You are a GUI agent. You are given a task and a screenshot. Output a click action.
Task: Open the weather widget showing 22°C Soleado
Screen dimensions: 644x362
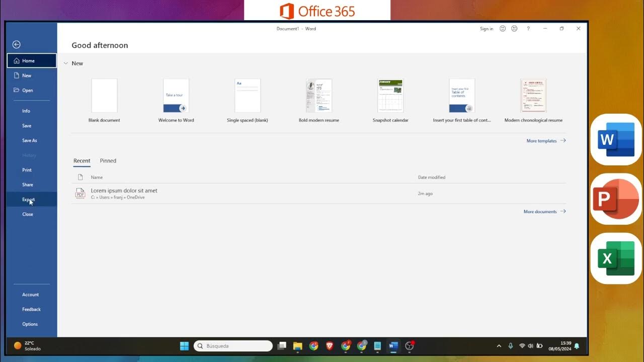coord(28,346)
